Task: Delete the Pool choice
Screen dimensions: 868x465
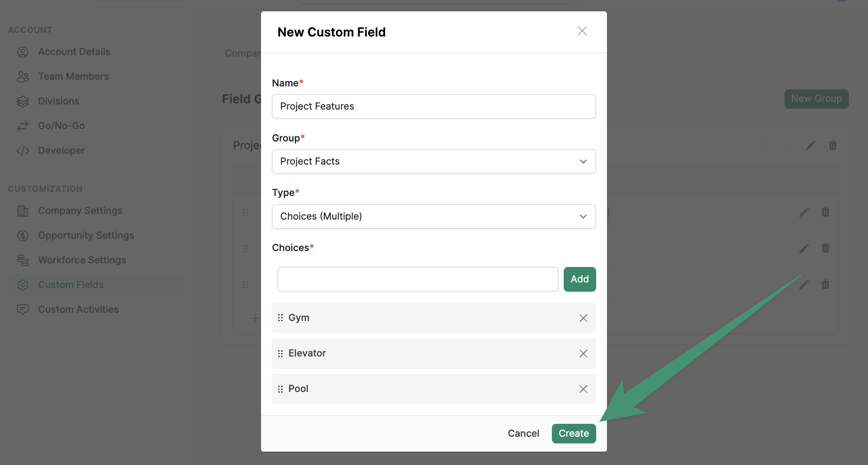Action: coord(583,389)
